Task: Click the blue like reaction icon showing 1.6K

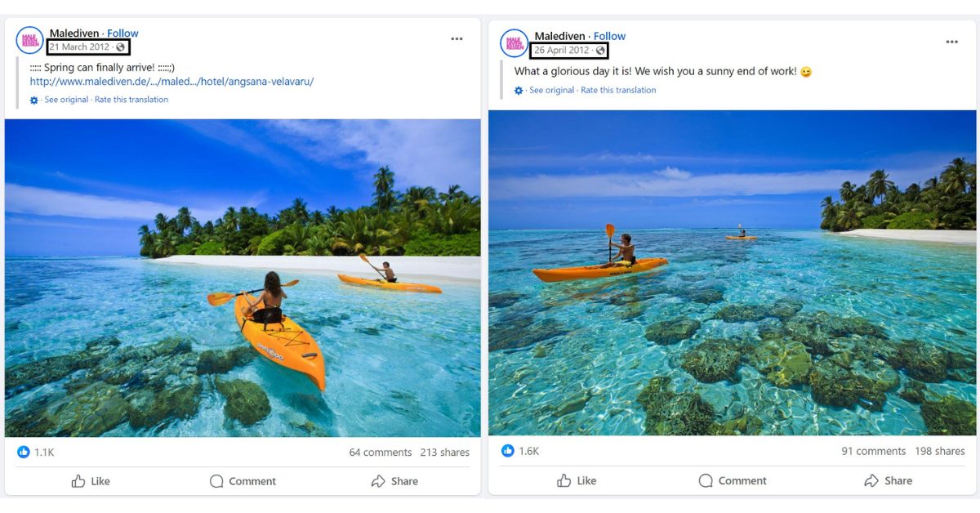Action: tap(508, 451)
